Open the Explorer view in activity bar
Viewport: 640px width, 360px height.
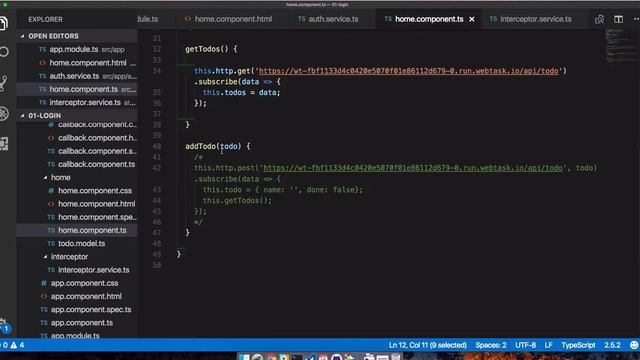click(x=4, y=23)
